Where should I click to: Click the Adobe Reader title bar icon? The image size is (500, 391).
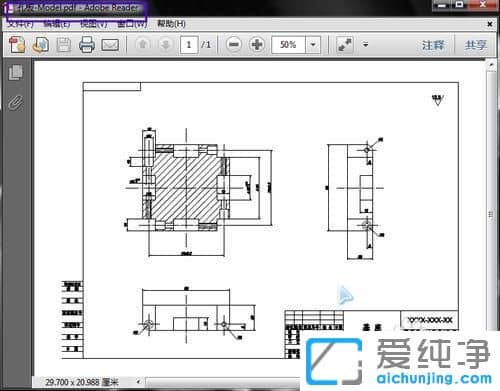tap(10, 8)
